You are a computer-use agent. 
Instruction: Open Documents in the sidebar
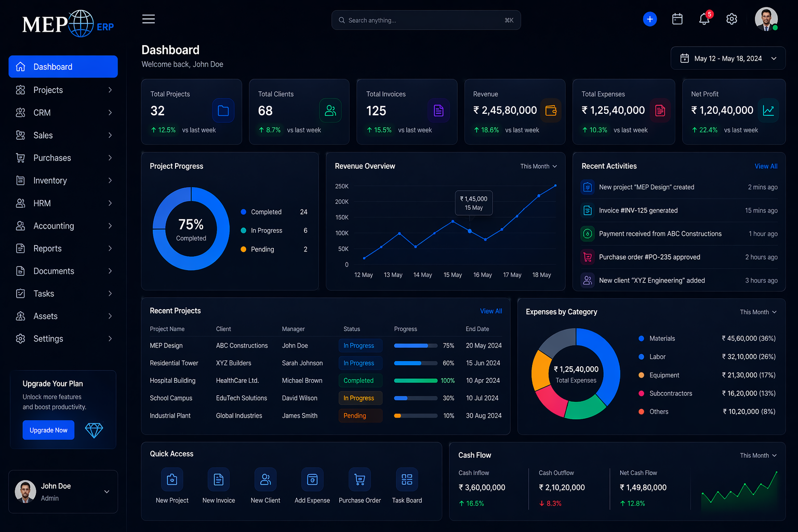[63, 271]
